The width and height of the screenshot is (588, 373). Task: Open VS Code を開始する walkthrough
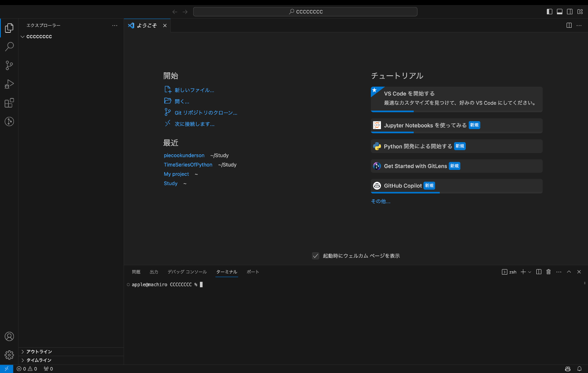457,99
